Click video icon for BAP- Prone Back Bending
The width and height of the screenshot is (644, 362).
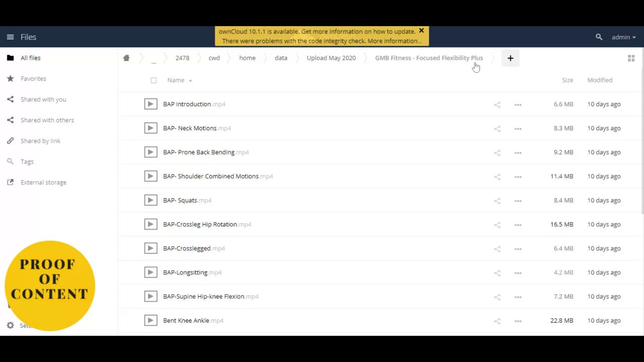(150, 152)
